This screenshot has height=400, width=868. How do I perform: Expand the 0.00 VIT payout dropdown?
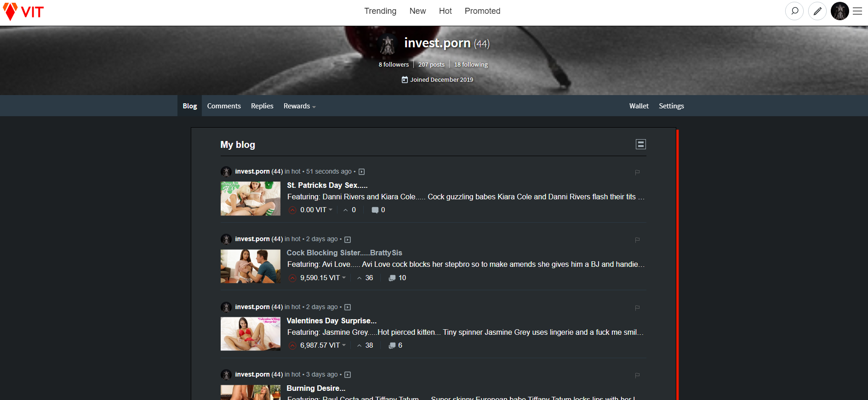click(x=316, y=210)
